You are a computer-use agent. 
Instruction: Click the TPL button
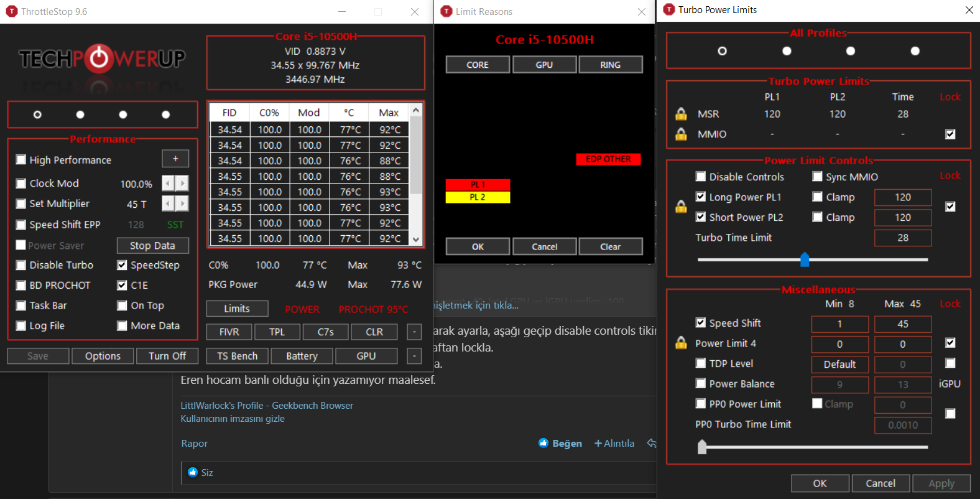click(277, 332)
